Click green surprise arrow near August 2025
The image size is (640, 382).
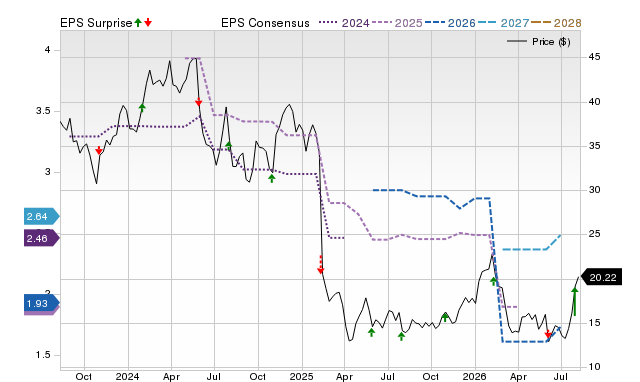[x=401, y=336]
